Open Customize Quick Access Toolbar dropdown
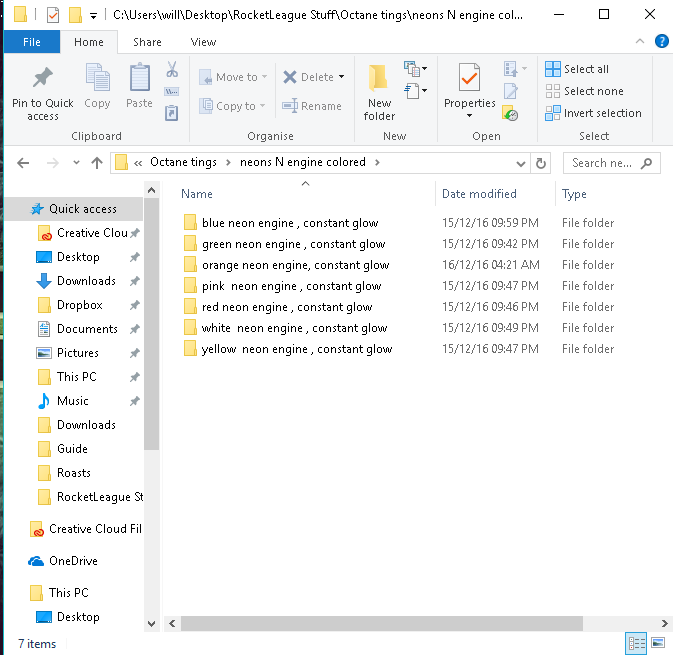673x655 pixels. click(x=93, y=16)
